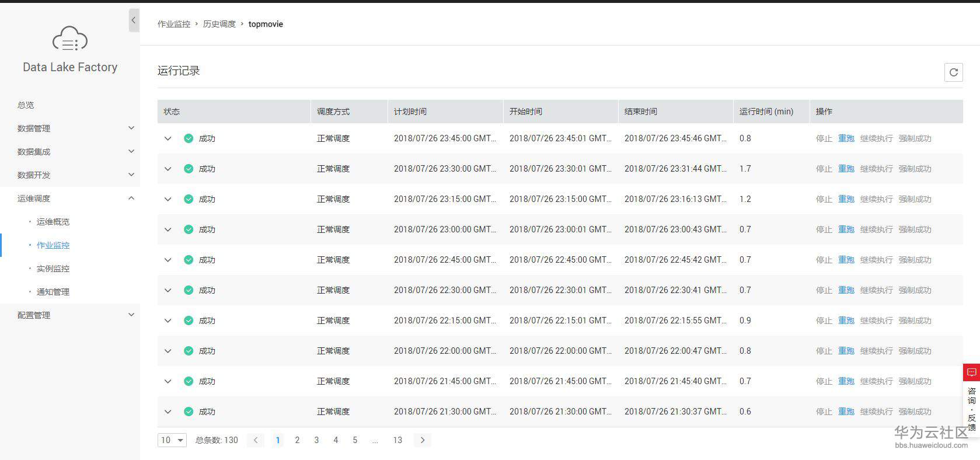Expand the 配置管理 sidebar menu

tap(70, 315)
